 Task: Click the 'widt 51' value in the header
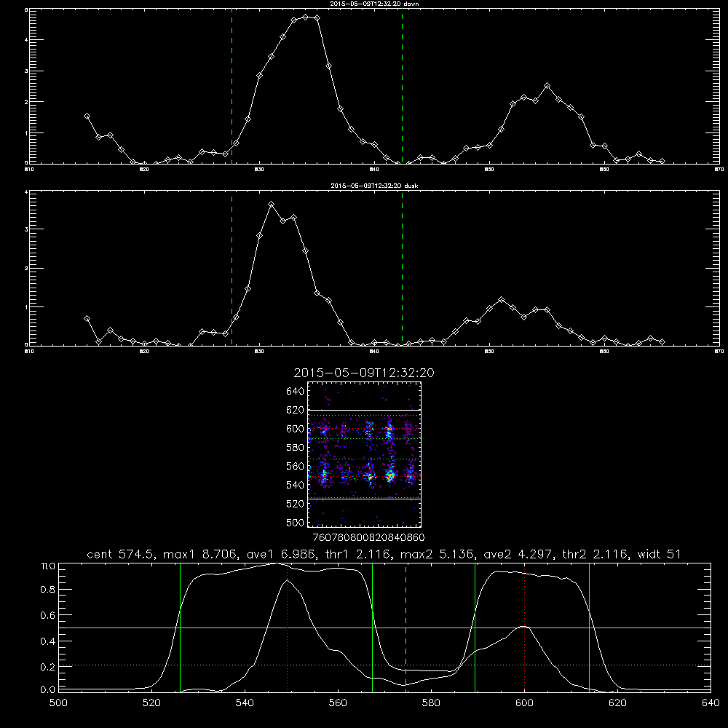tap(660, 554)
